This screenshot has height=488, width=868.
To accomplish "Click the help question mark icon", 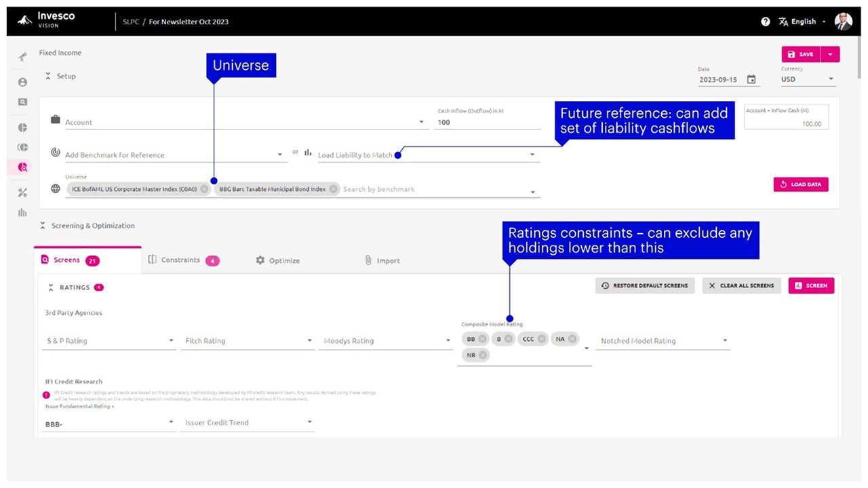I will (766, 22).
